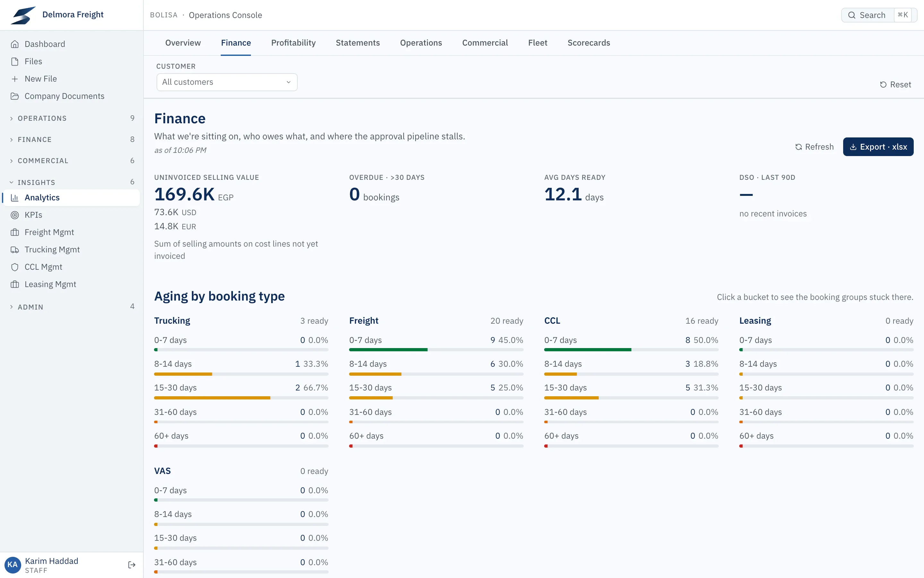Click Trucking 8-14 days progress bar
Viewport: 924px width, 578px height.
(x=241, y=374)
